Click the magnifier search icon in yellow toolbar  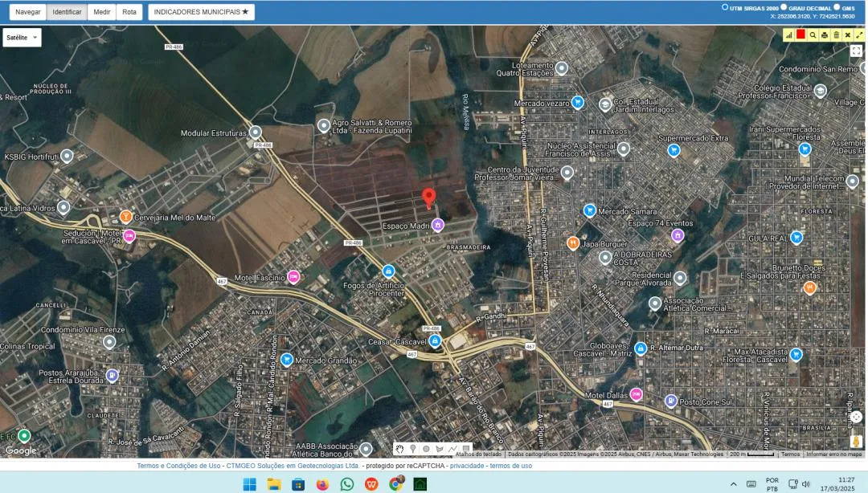coord(813,35)
